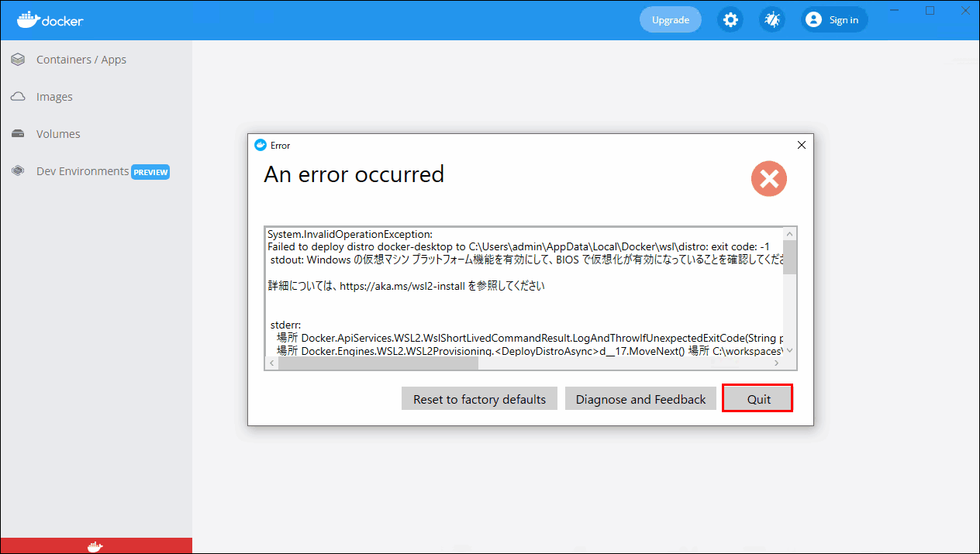Click the PREVIEW badge

point(150,172)
